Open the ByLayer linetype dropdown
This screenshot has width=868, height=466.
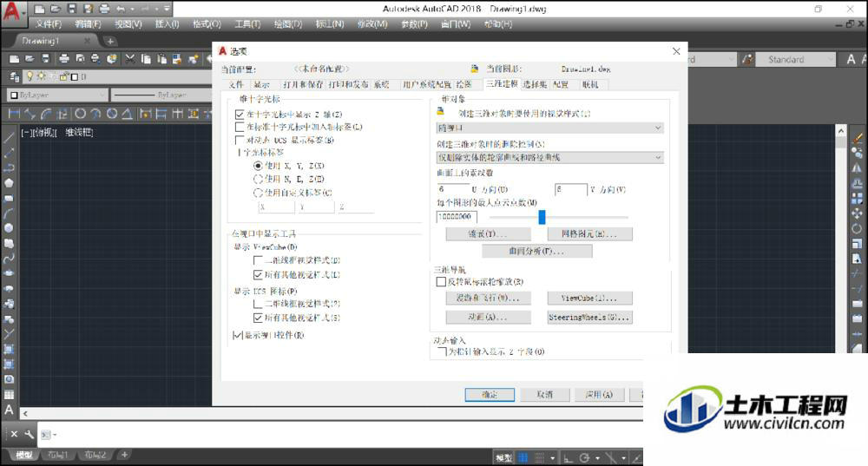click(x=161, y=95)
